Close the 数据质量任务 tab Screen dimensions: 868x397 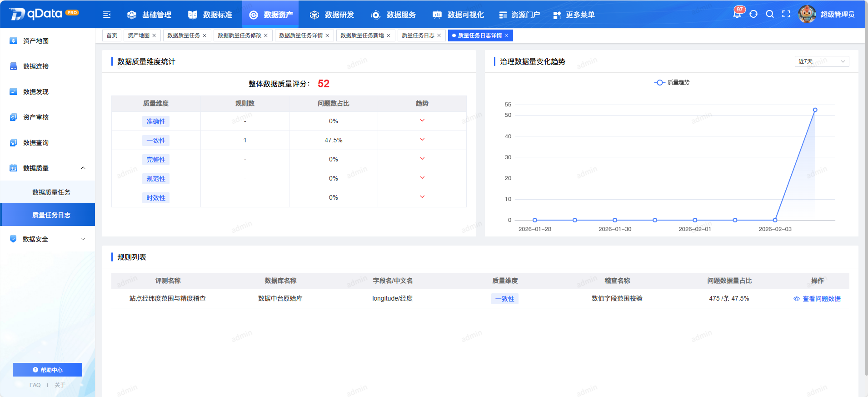tap(205, 35)
